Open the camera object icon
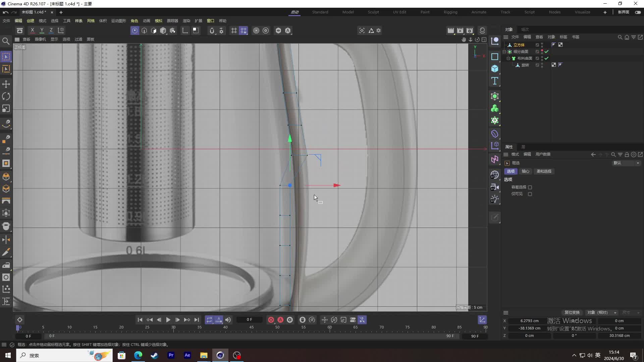 [495, 187]
